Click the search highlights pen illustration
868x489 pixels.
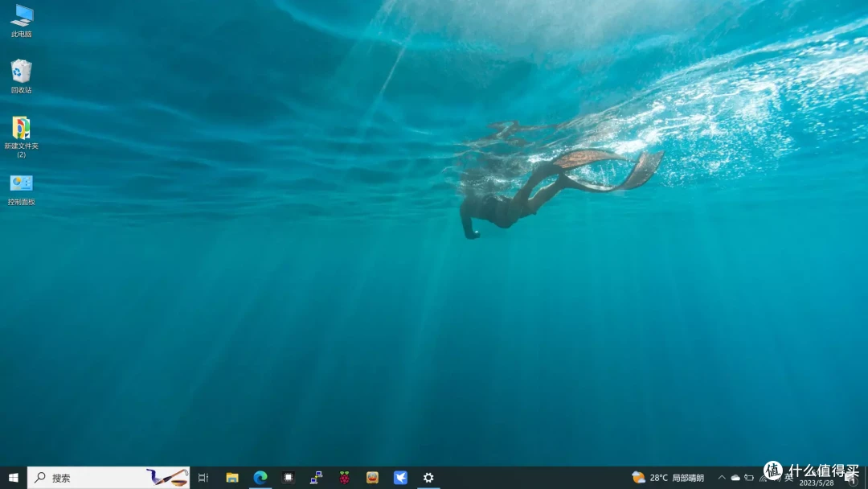(x=167, y=478)
